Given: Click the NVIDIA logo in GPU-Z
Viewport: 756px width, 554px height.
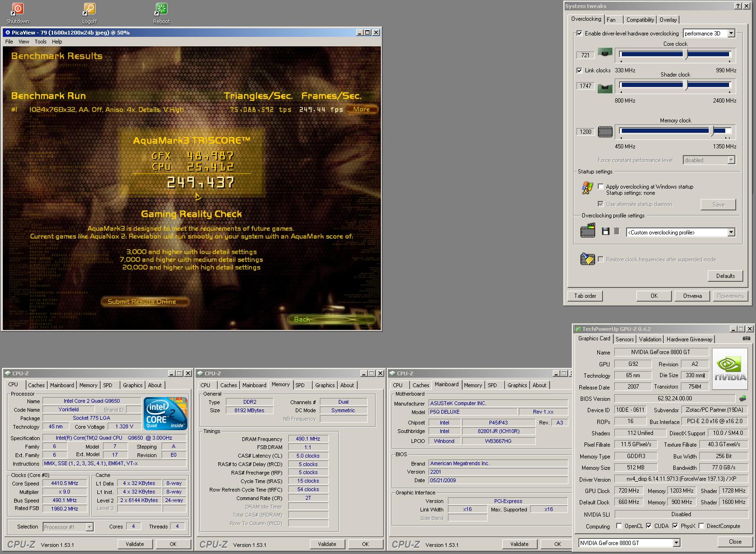Looking at the screenshot, I should (730, 369).
